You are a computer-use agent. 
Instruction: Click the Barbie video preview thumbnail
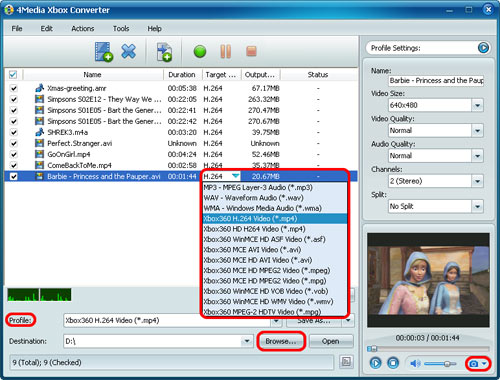click(428, 280)
